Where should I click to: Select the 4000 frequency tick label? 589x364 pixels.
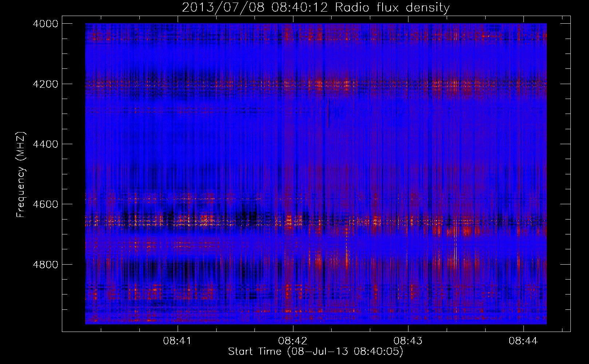[x=46, y=24]
